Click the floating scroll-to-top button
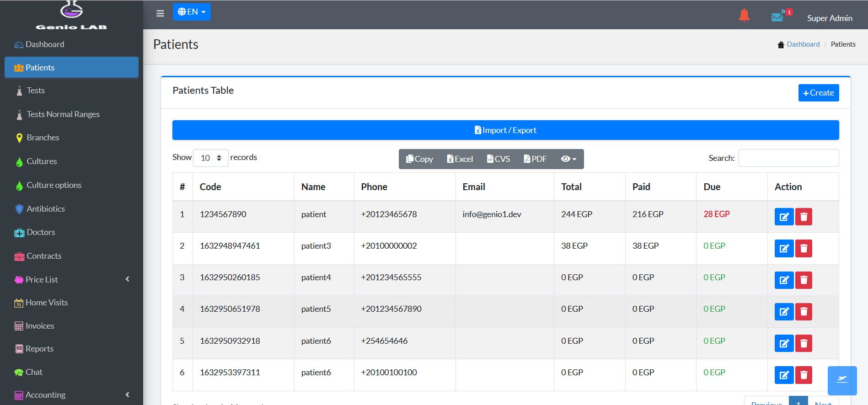Image resolution: width=868 pixels, height=405 pixels. click(842, 380)
